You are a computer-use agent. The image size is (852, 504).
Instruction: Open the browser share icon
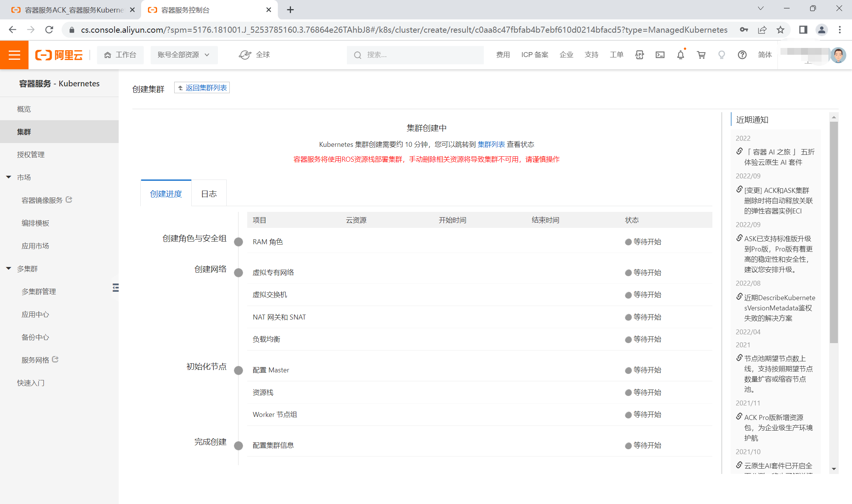click(762, 30)
